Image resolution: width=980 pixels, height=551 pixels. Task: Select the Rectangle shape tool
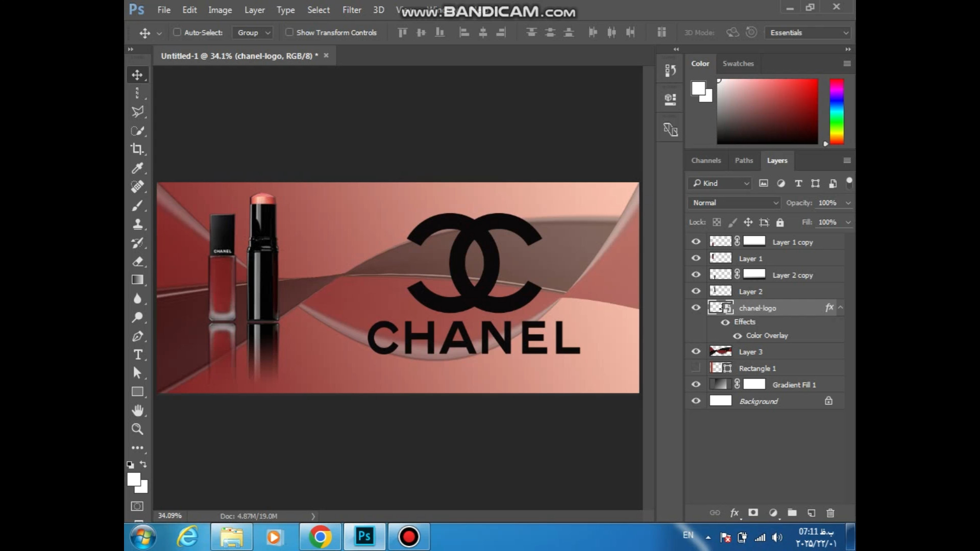click(x=137, y=392)
